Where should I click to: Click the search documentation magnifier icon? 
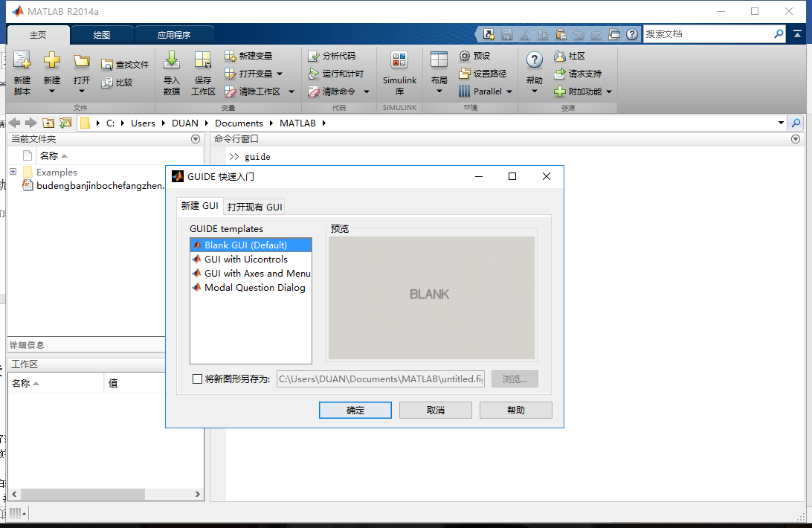pos(779,33)
